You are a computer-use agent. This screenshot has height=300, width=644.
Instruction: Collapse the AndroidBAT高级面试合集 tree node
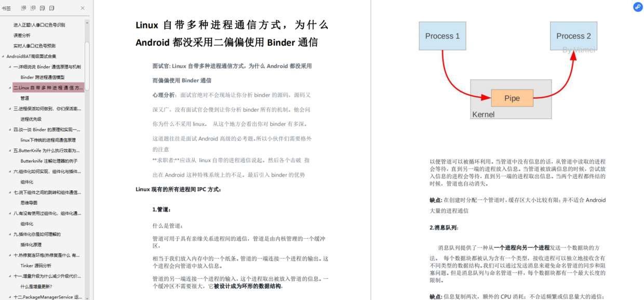point(3,56)
